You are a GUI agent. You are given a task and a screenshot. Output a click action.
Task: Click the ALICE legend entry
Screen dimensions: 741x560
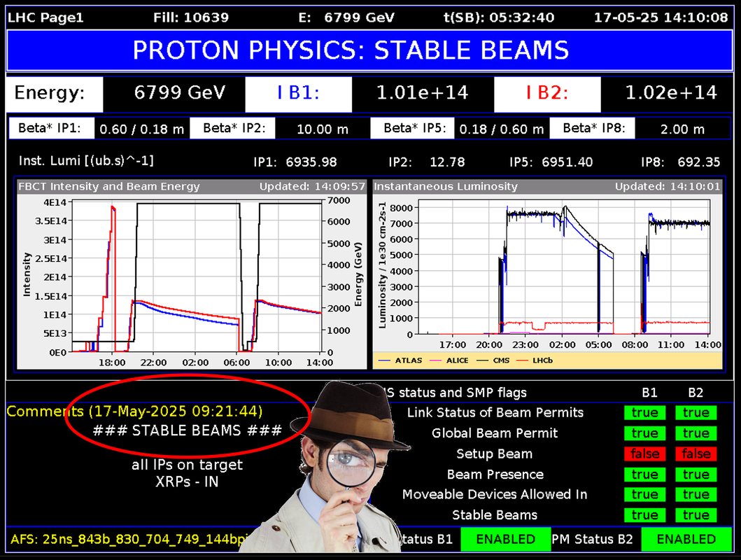pyautogui.click(x=449, y=360)
